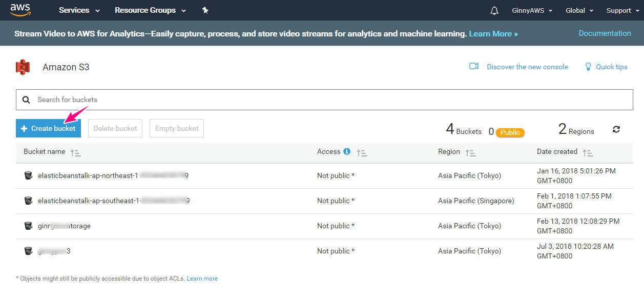Screen dimensions: 644x296
Task: Click the Jan 16, 2018 5:01:26 PM date
Action: coord(576,175)
